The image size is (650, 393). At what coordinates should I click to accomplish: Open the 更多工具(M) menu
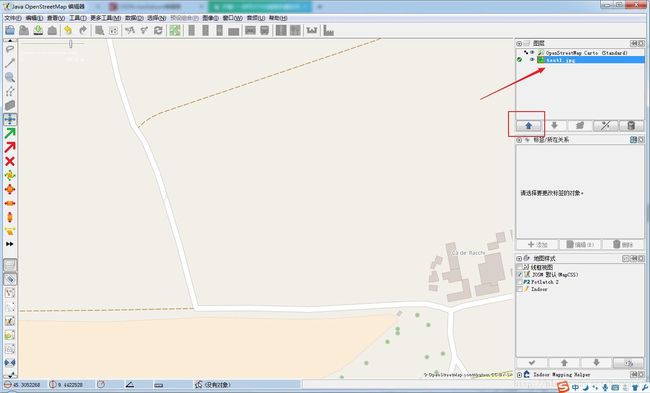coord(106,18)
